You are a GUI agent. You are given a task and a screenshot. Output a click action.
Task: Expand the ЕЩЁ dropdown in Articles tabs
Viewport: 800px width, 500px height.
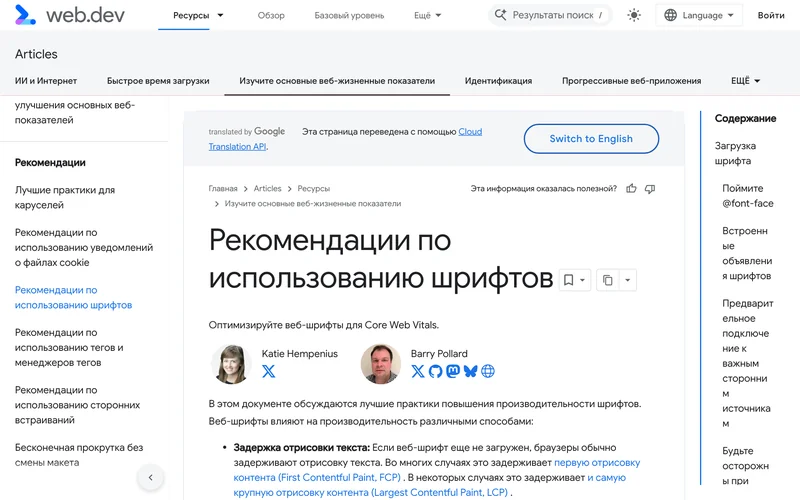(745, 81)
